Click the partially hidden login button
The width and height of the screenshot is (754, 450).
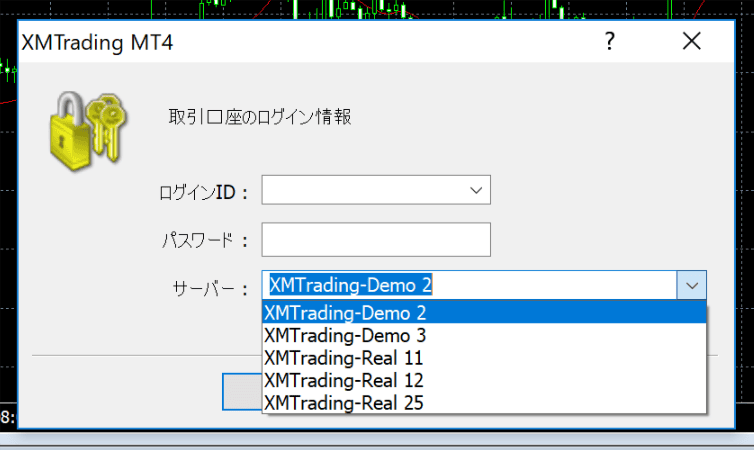pyautogui.click(x=242, y=392)
